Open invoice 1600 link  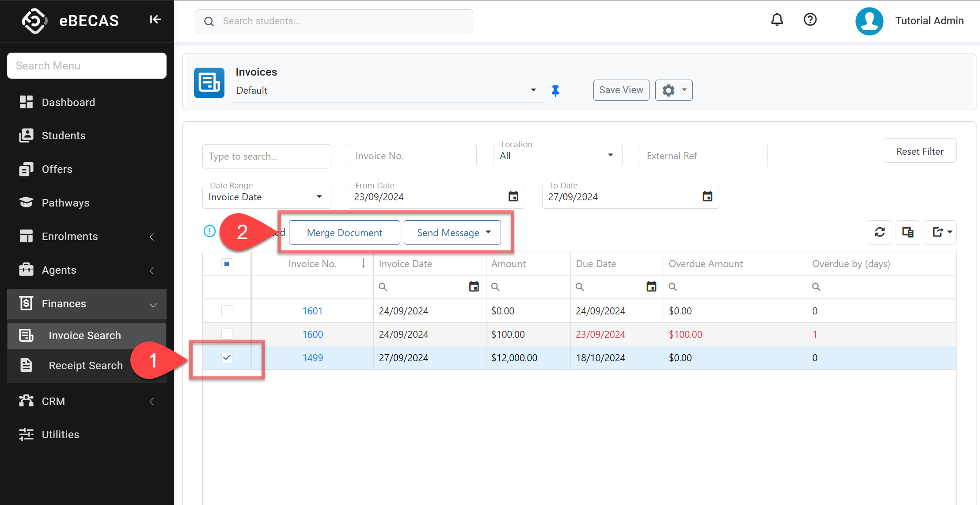pos(312,334)
